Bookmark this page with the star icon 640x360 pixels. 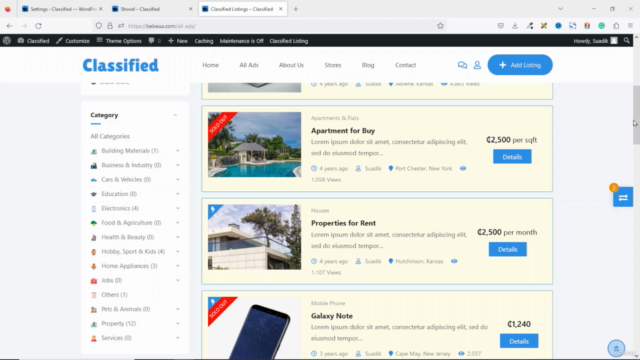[440, 26]
